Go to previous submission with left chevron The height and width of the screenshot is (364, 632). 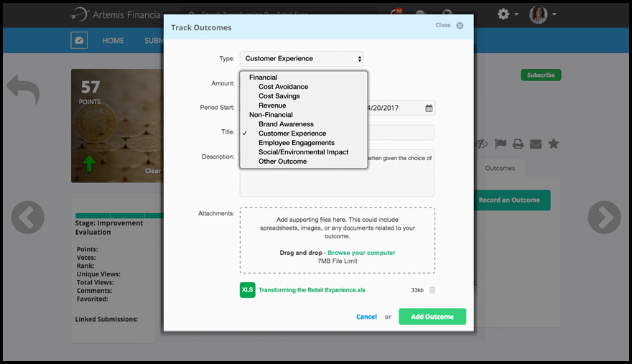[x=27, y=218]
